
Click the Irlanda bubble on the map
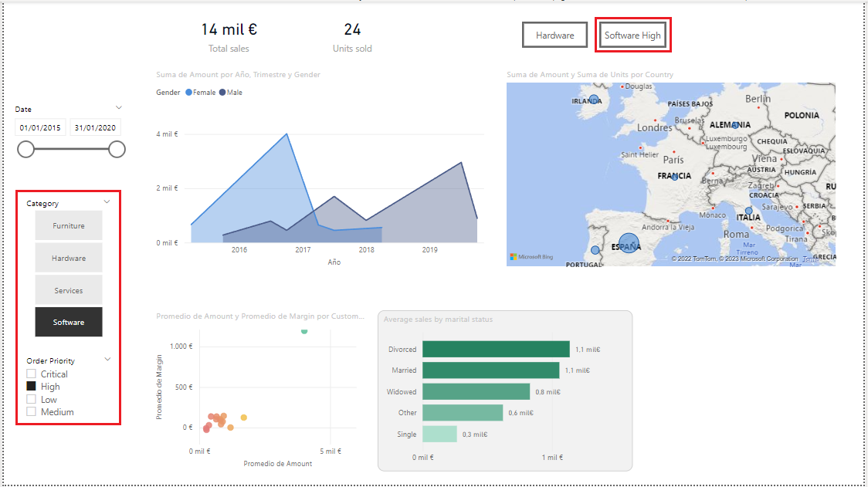click(593, 100)
